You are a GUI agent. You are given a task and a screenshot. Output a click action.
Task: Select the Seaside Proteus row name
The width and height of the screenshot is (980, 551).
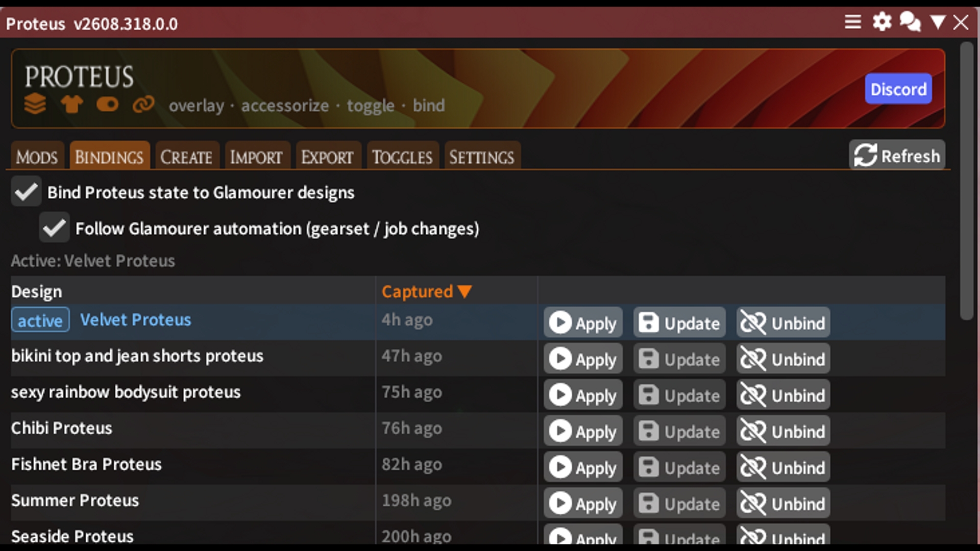point(72,536)
